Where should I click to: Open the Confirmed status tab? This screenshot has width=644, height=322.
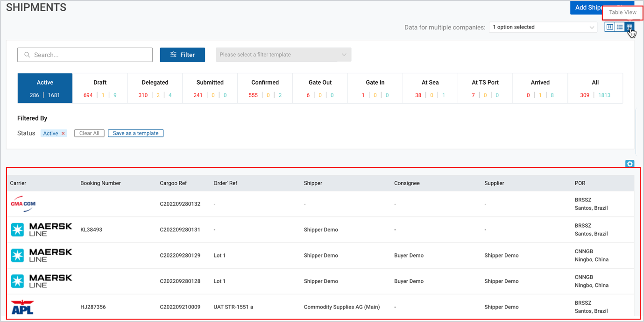[x=265, y=88]
